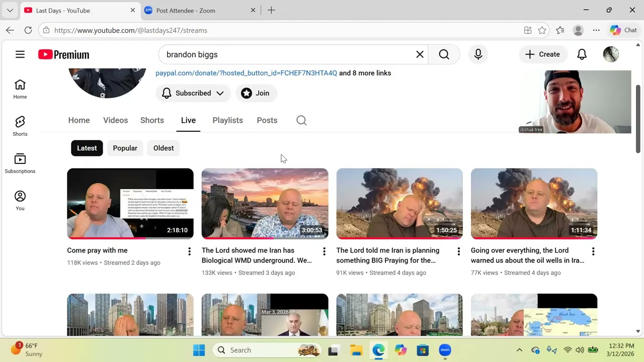Open Microsoft Store from taskbar

pos(423,350)
